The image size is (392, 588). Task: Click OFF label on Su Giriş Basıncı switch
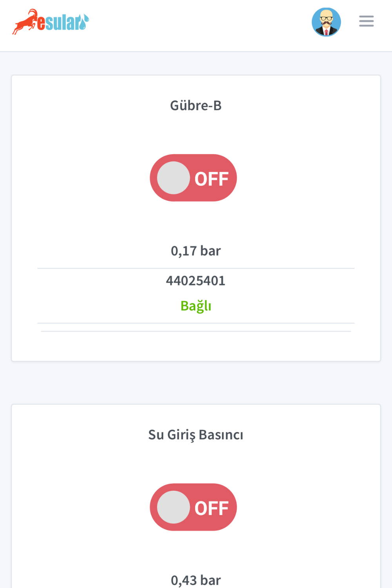pos(212,508)
